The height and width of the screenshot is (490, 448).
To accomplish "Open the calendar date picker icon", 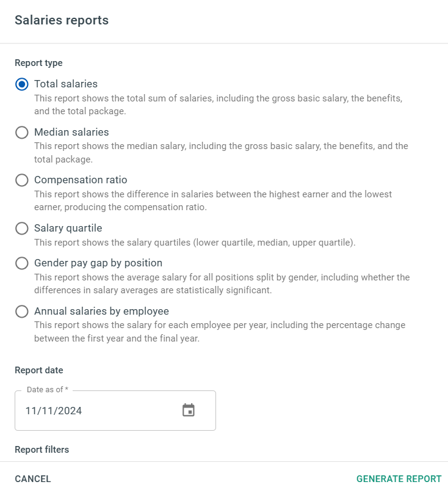I will coord(188,410).
